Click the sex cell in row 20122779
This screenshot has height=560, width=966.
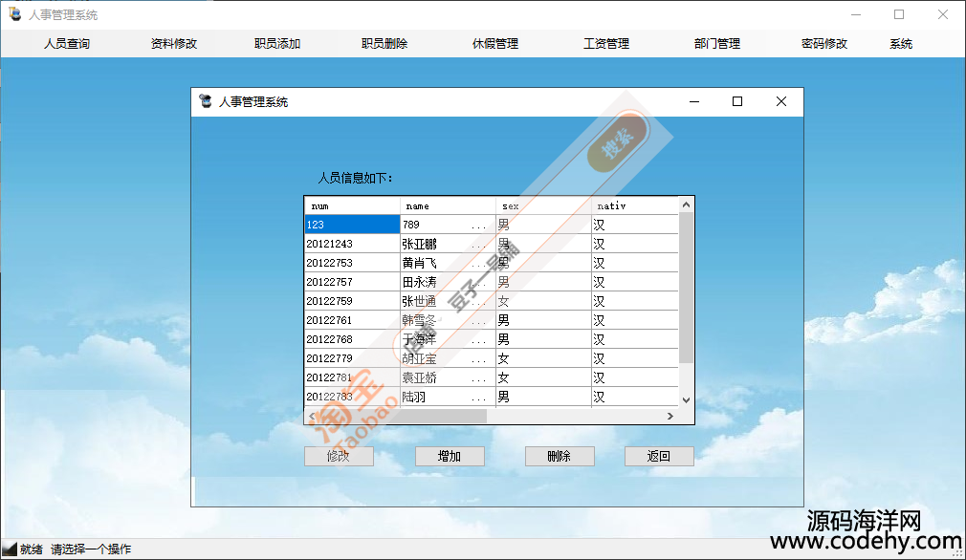point(543,358)
